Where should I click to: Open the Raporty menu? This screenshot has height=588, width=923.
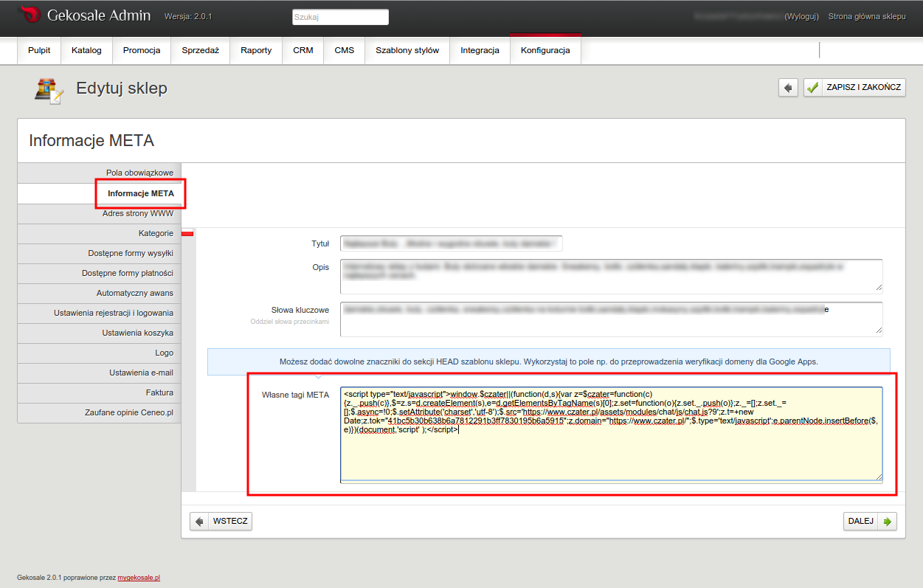[256, 50]
